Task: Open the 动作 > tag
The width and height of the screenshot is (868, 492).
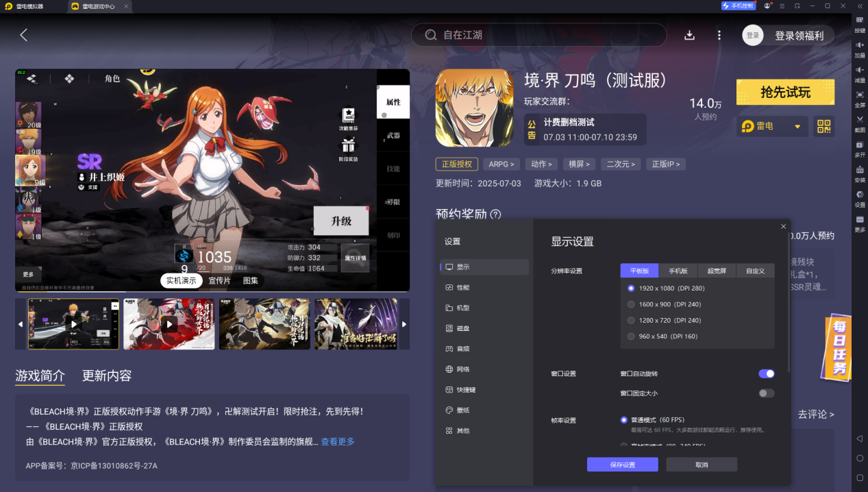Action: coord(543,164)
